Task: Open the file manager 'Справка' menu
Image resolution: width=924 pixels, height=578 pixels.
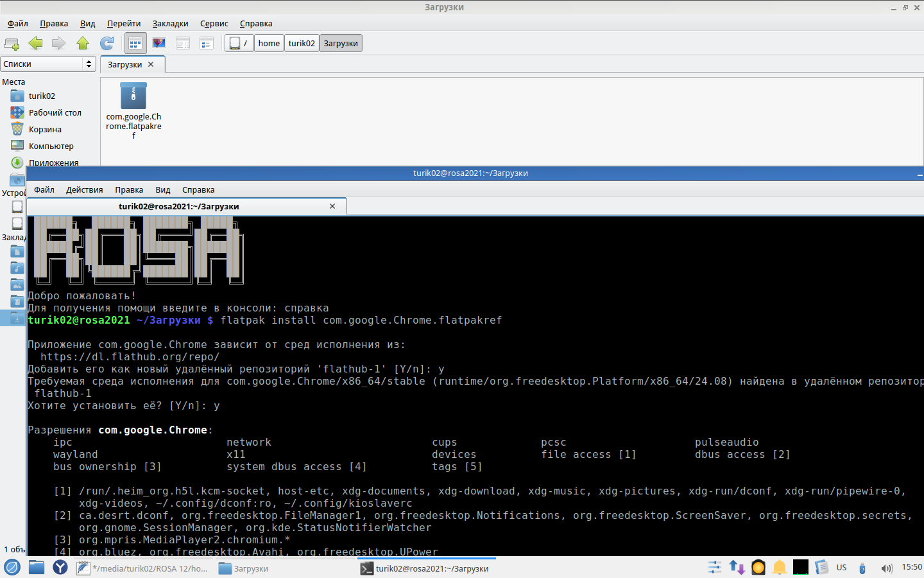Action: pos(256,24)
